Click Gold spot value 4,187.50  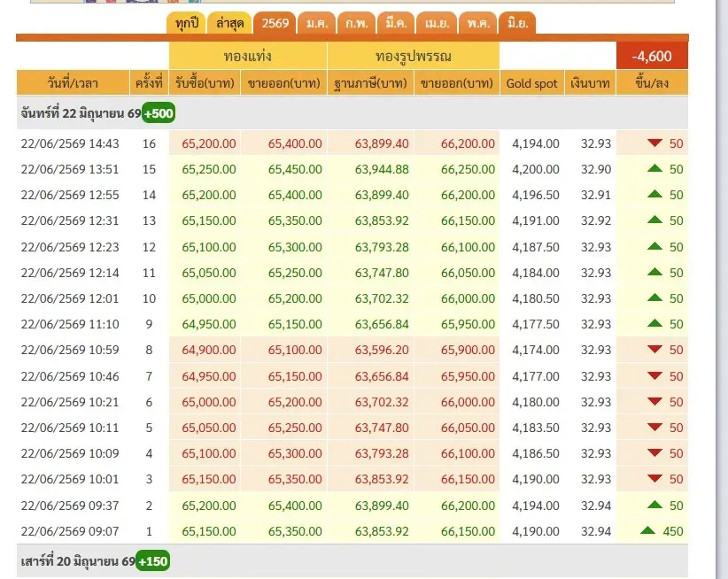[x=535, y=246]
